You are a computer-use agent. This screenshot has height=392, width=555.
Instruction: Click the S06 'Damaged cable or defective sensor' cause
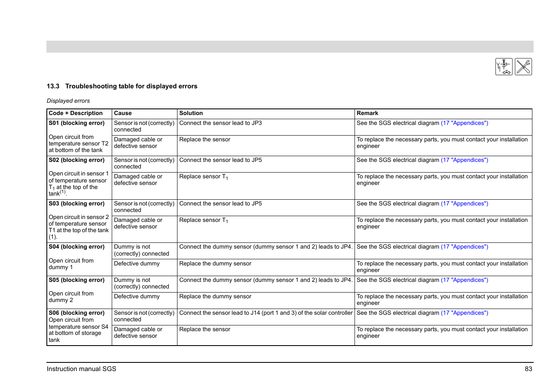pos(138,332)
